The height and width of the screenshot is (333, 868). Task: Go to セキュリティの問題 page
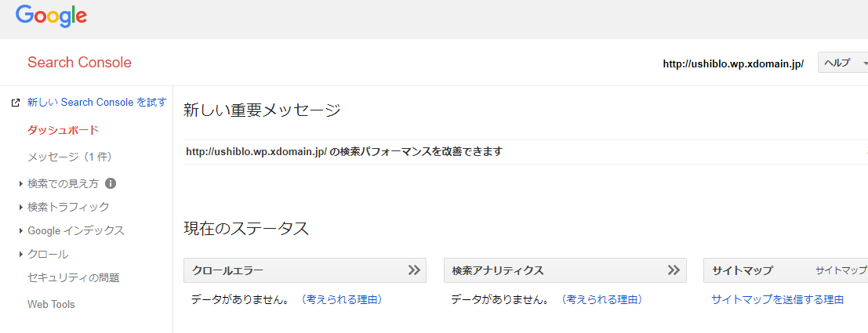tap(74, 277)
